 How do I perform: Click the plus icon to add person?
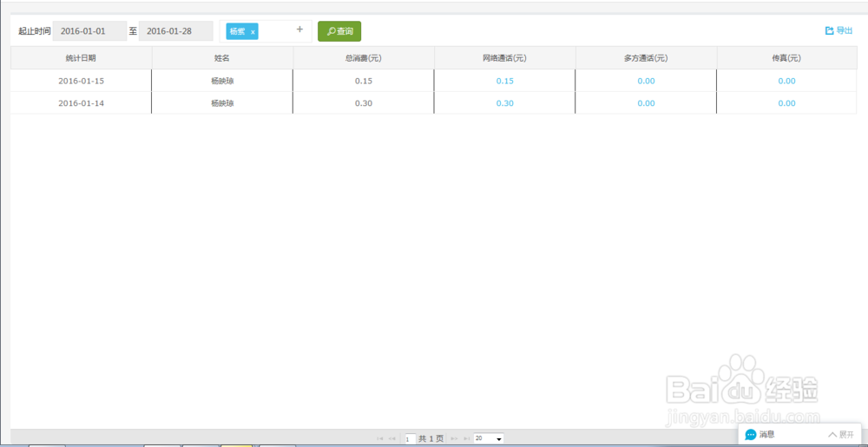pos(299,30)
